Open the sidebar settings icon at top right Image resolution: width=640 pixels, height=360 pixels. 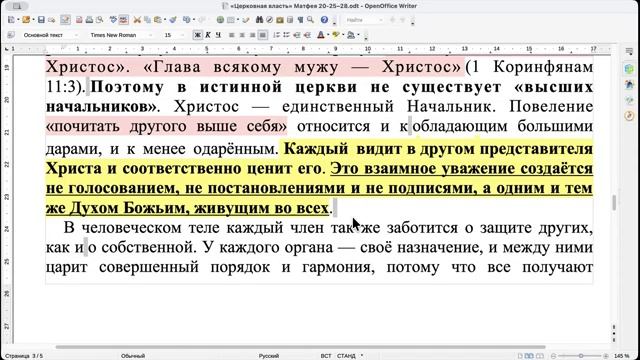629,51
